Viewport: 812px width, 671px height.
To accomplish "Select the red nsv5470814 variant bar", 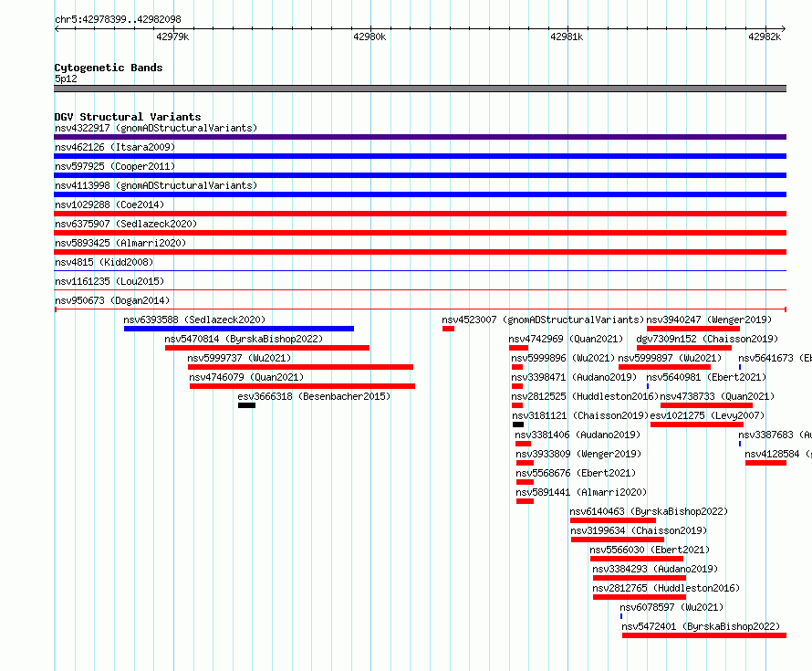I will pos(267,348).
